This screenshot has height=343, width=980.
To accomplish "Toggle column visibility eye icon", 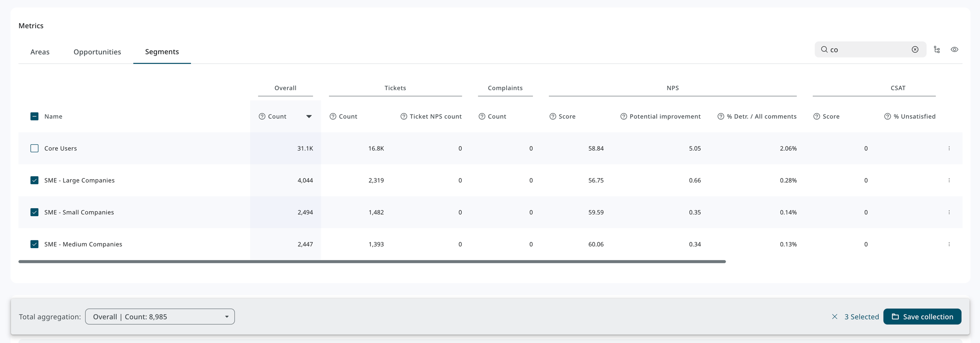I will (x=954, y=49).
